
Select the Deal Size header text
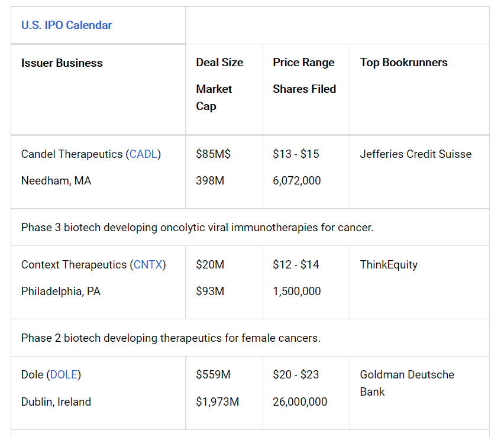(219, 62)
